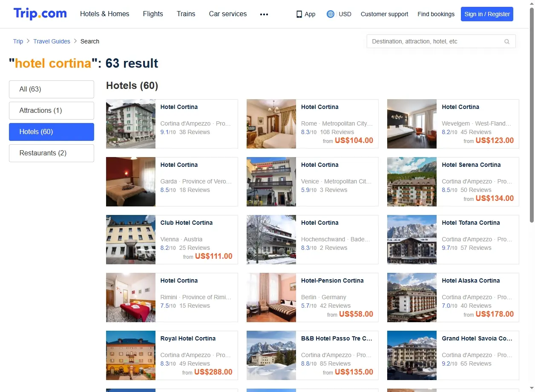Image resolution: width=535 pixels, height=392 pixels.
Task: Click the globe language icon
Action: 330,14
